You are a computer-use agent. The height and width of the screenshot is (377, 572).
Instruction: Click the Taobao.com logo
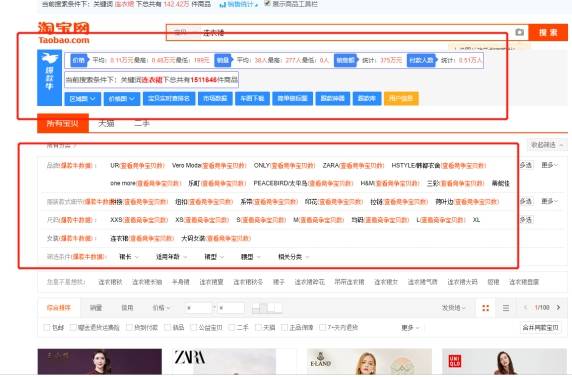click(64, 33)
